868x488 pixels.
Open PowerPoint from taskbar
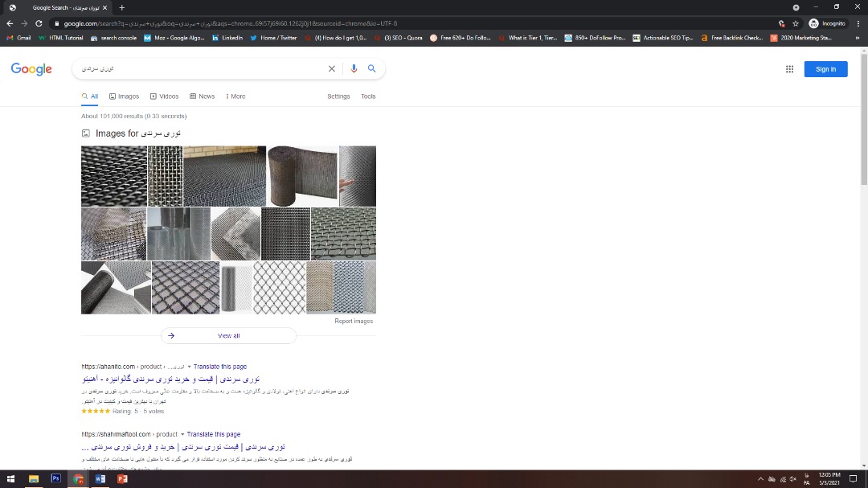[x=122, y=478]
